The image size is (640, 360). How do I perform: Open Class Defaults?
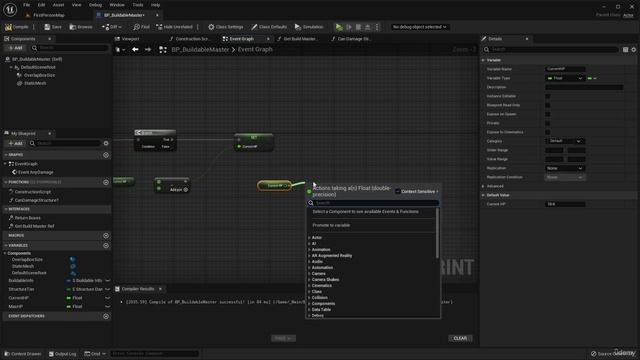(x=269, y=27)
